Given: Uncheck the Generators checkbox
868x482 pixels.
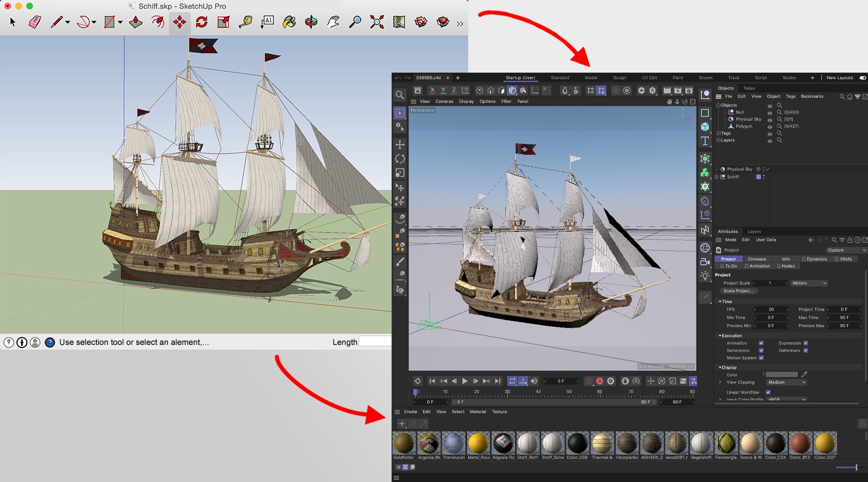Looking at the screenshot, I should pyautogui.click(x=761, y=350).
